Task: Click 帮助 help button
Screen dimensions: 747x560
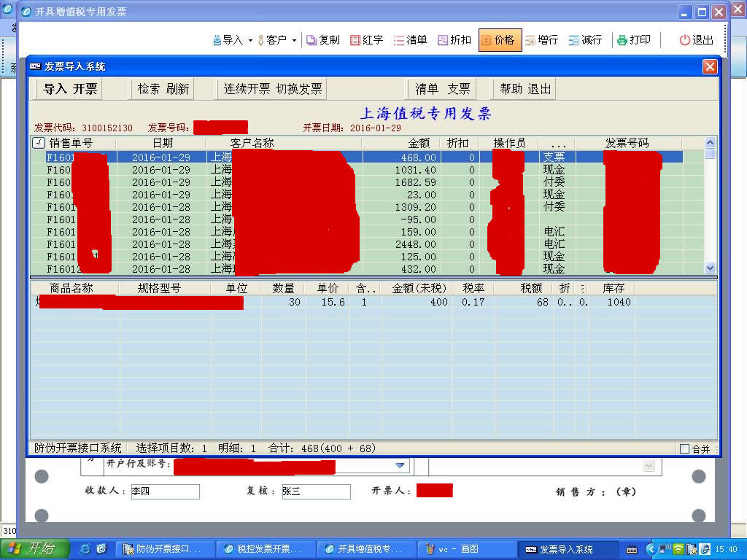Action: (511, 89)
